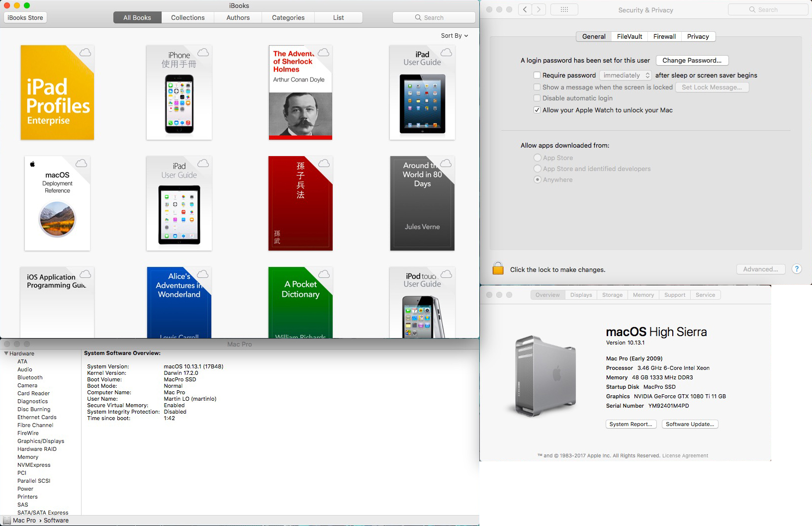Open Security & Privacy help question mark
The width and height of the screenshot is (812, 526).
coord(797,269)
